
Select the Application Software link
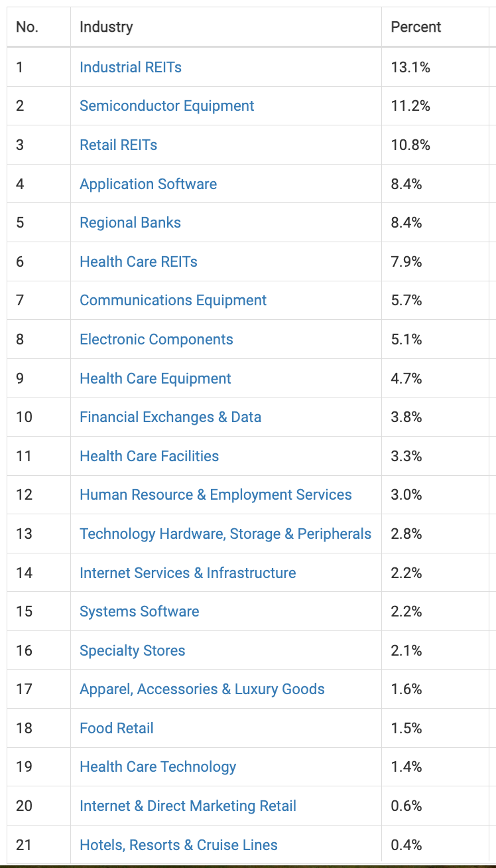coord(148,184)
